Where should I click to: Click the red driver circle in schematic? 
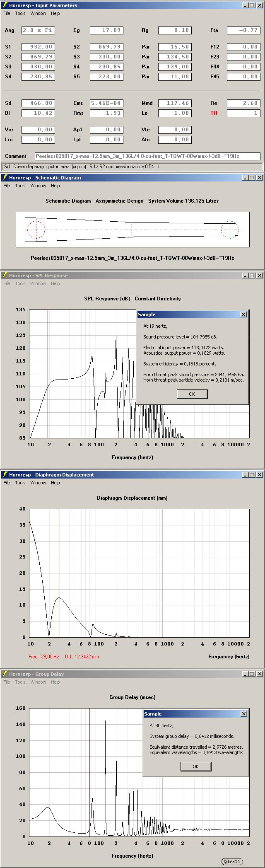tap(36, 230)
